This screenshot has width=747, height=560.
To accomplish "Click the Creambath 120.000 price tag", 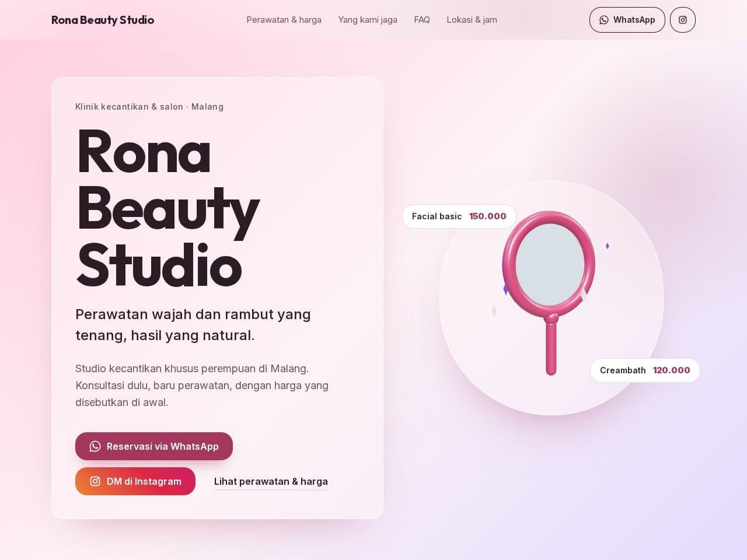I will tap(645, 370).
